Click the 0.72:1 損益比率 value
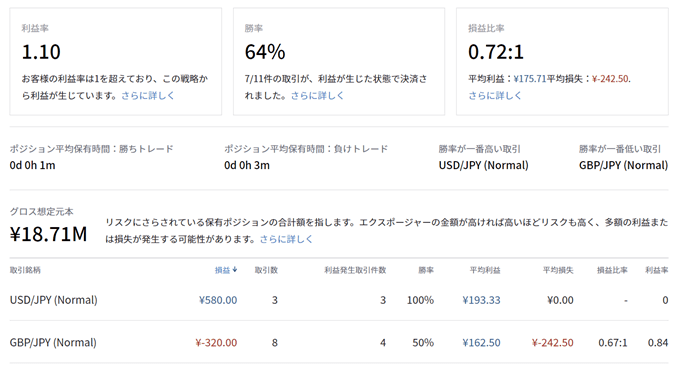This screenshot has width=680, height=369. (x=496, y=52)
